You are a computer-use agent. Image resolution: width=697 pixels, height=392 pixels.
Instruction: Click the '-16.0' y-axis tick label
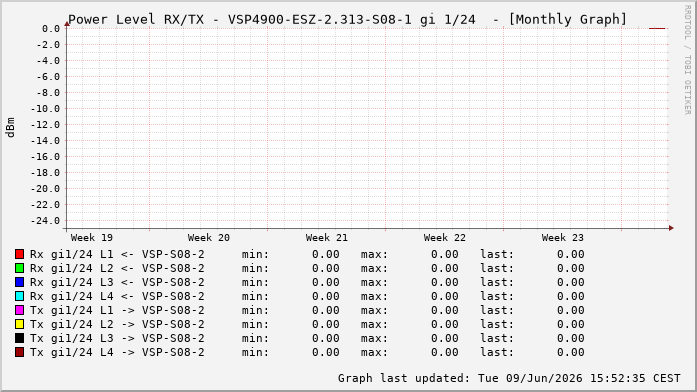(x=45, y=157)
